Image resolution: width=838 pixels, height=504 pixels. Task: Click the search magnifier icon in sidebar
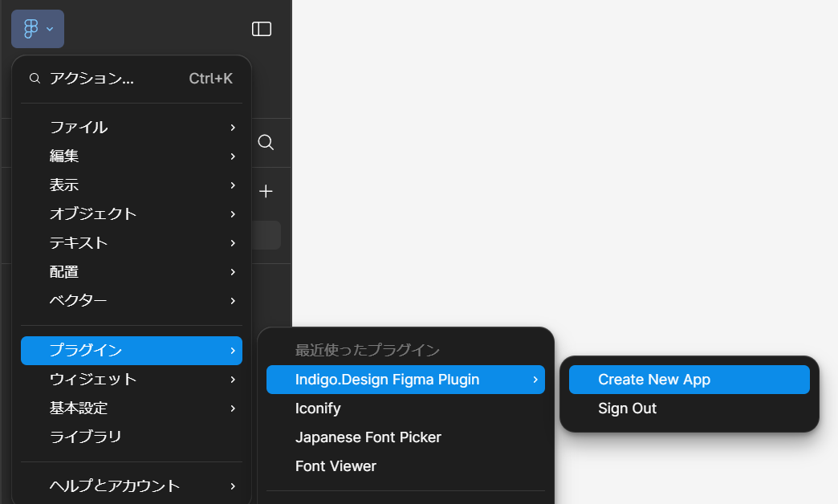(266, 142)
